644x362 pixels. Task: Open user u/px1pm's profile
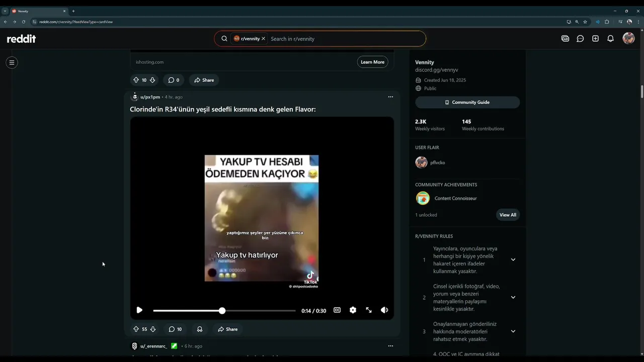click(150, 97)
